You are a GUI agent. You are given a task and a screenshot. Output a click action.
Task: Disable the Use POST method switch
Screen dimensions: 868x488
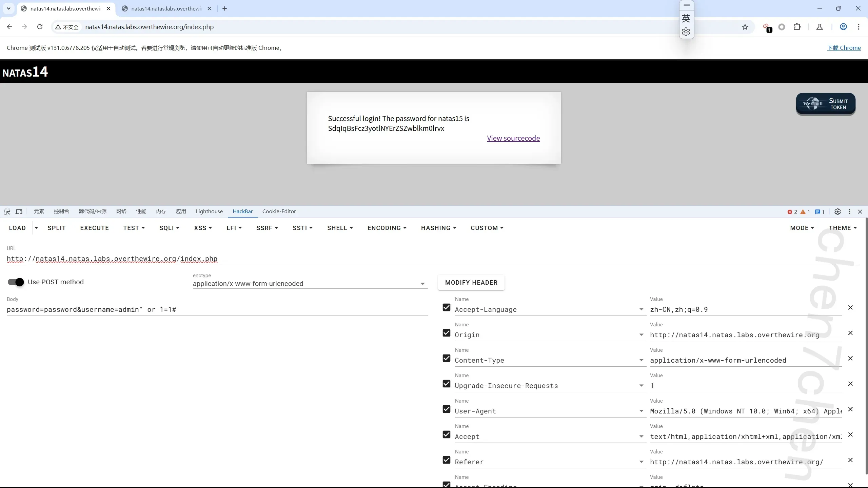(x=16, y=282)
